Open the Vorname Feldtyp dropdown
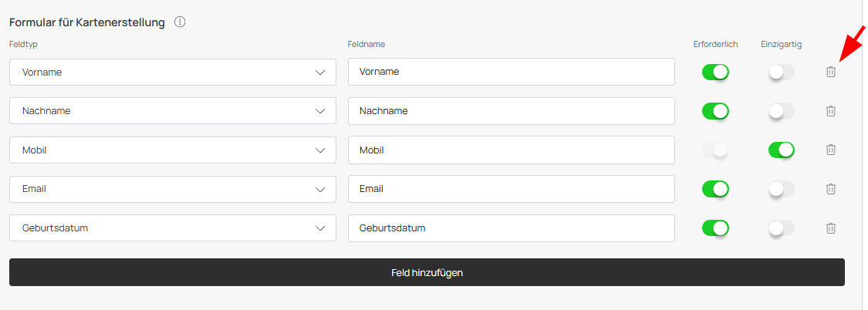Viewport: 868px width, 310px height. click(x=173, y=72)
